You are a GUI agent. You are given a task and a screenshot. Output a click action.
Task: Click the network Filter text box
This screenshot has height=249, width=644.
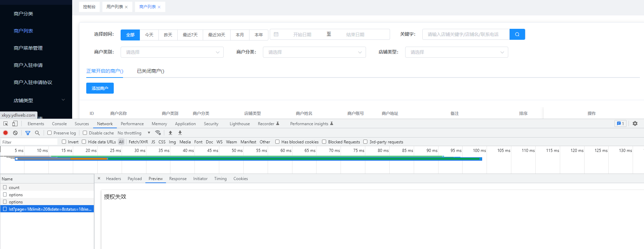click(x=29, y=142)
